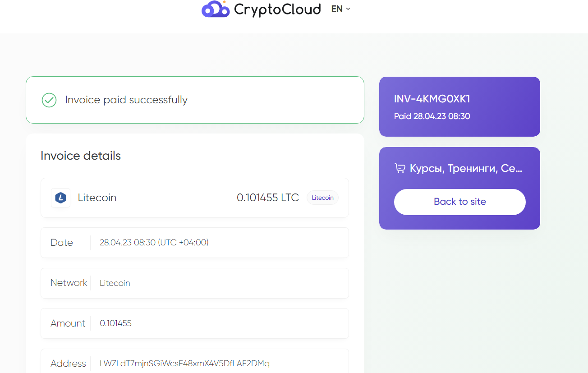
Task: Click the Back to site button
Action: pos(460,202)
